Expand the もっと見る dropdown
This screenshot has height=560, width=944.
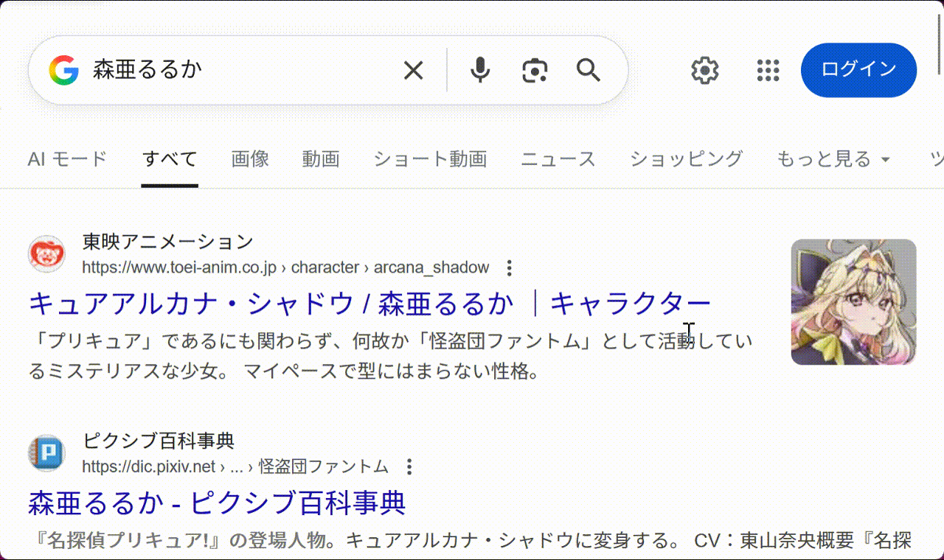pyautogui.click(x=833, y=159)
